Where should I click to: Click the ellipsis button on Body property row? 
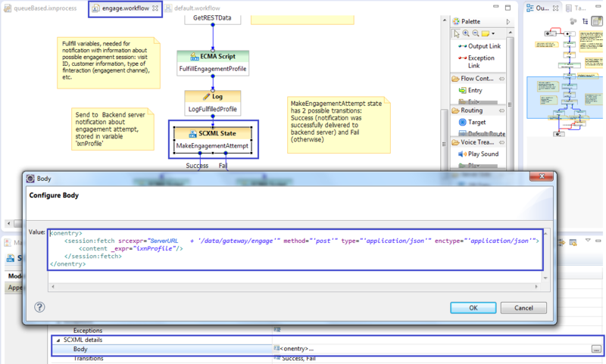[597, 349]
